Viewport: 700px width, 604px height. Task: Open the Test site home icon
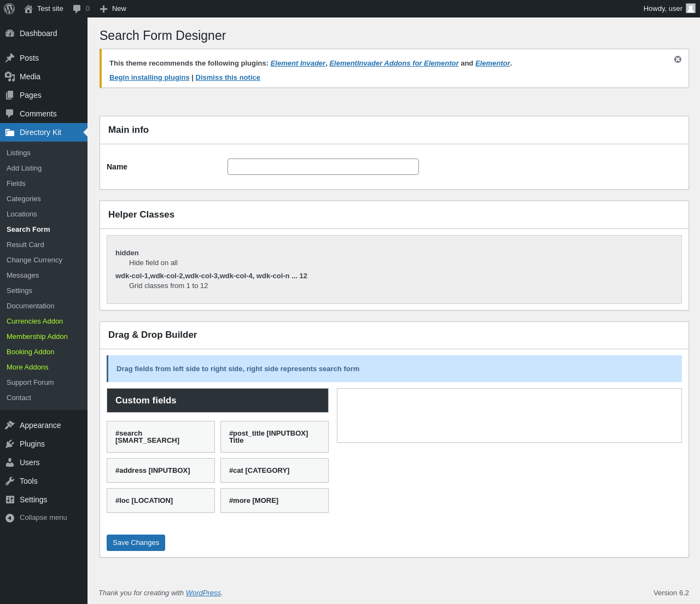(x=28, y=9)
